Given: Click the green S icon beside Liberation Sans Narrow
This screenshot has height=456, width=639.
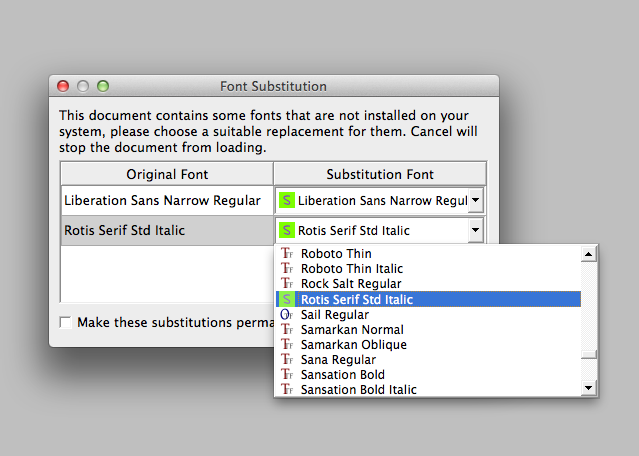Looking at the screenshot, I should click(287, 200).
